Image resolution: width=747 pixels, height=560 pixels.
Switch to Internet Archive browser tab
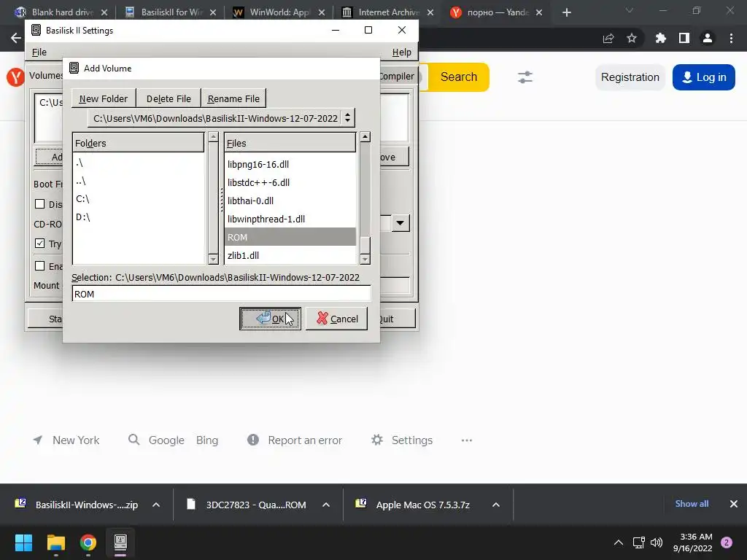(388, 12)
